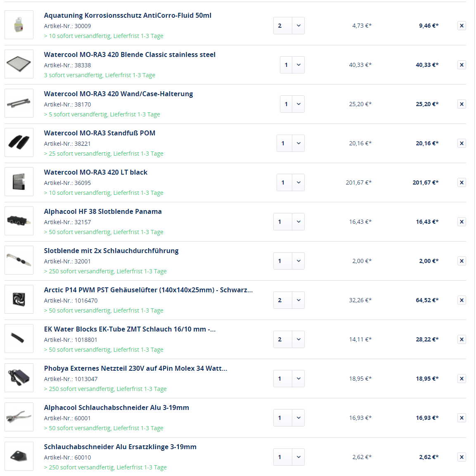Delete Watercool MO-RA3 420 Blende item
Image resolution: width=476 pixels, height=476 pixels.
(x=462, y=65)
